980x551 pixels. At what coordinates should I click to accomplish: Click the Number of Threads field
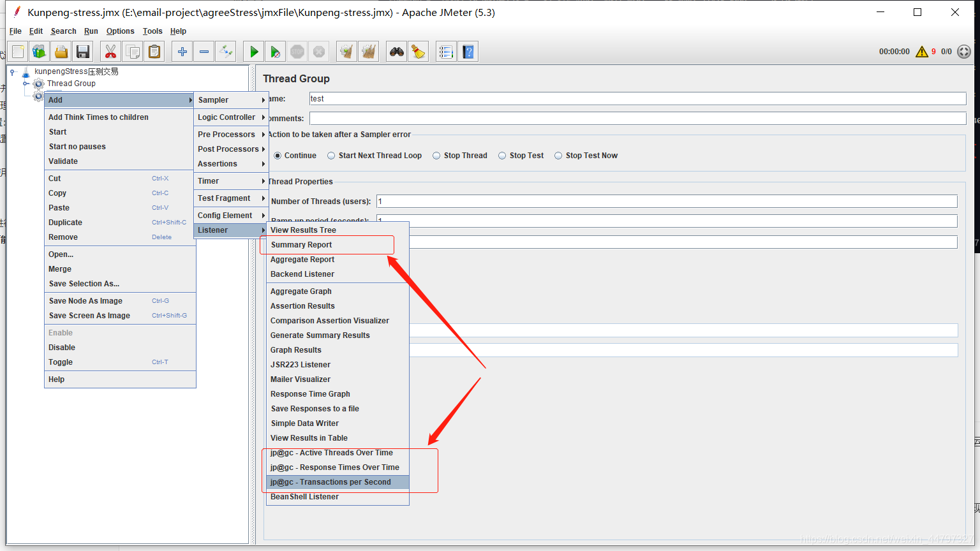667,202
